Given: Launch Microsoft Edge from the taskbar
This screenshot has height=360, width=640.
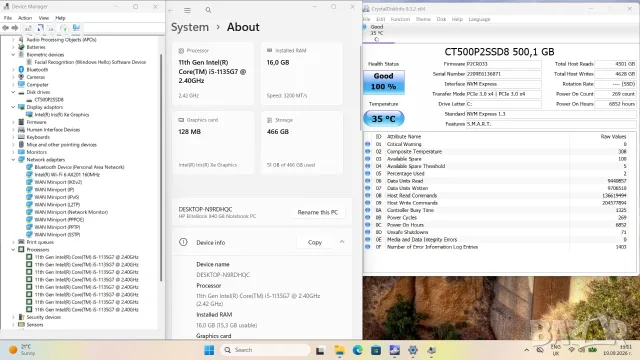Looking at the screenshot, I should (358, 350).
